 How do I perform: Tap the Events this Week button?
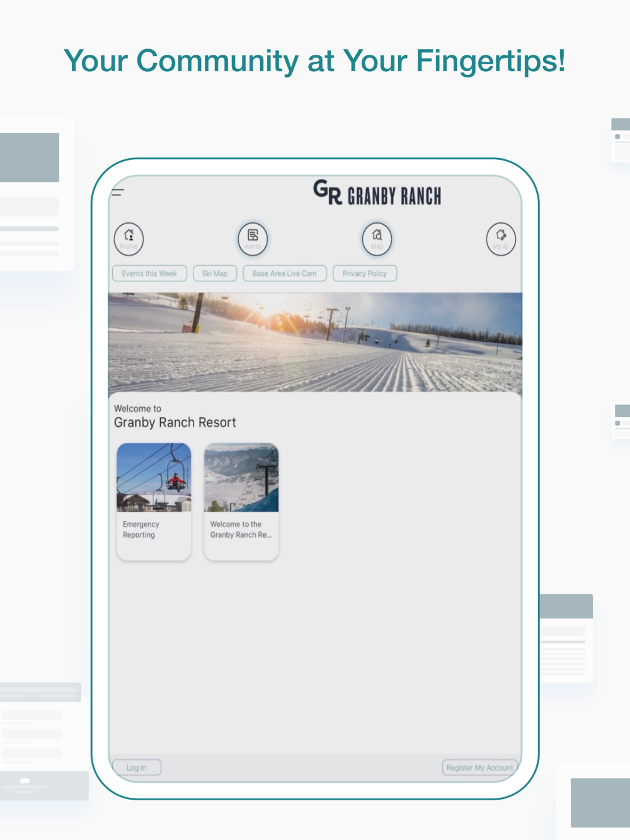coord(149,273)
